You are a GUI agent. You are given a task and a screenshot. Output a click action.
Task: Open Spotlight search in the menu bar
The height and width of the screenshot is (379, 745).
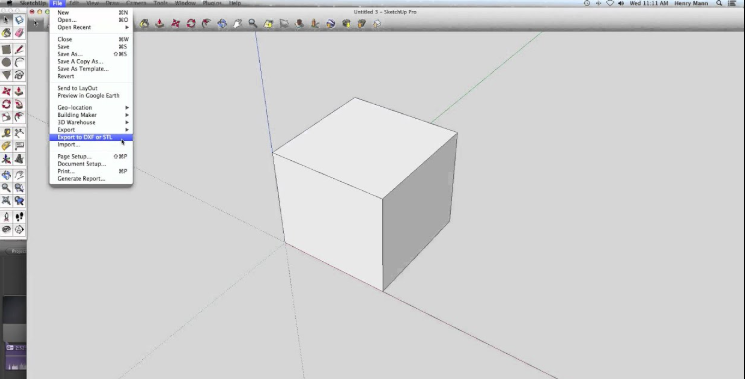(719, 3)
